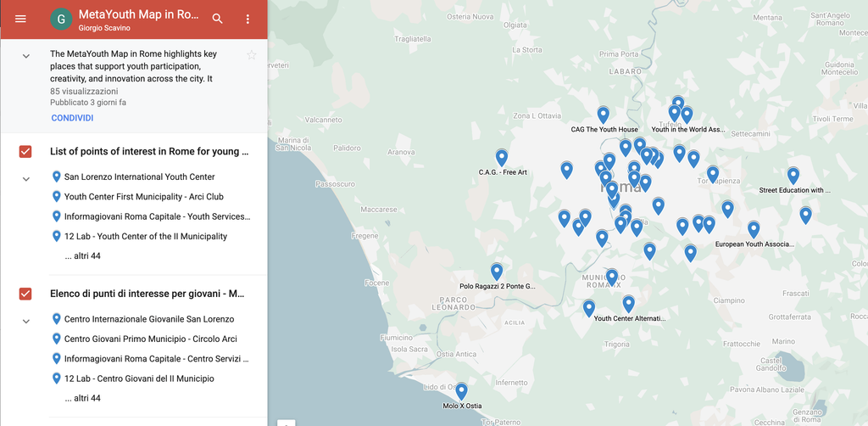Click the Youth Center Alternati... pin
The width and height of the screenshot is (868, 426).
(628, 304)
